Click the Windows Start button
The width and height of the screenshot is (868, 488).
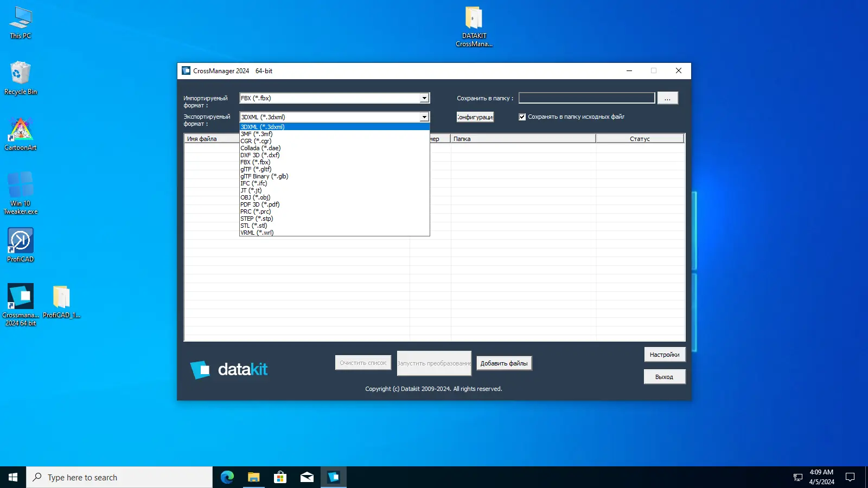(x=13, y=477)
